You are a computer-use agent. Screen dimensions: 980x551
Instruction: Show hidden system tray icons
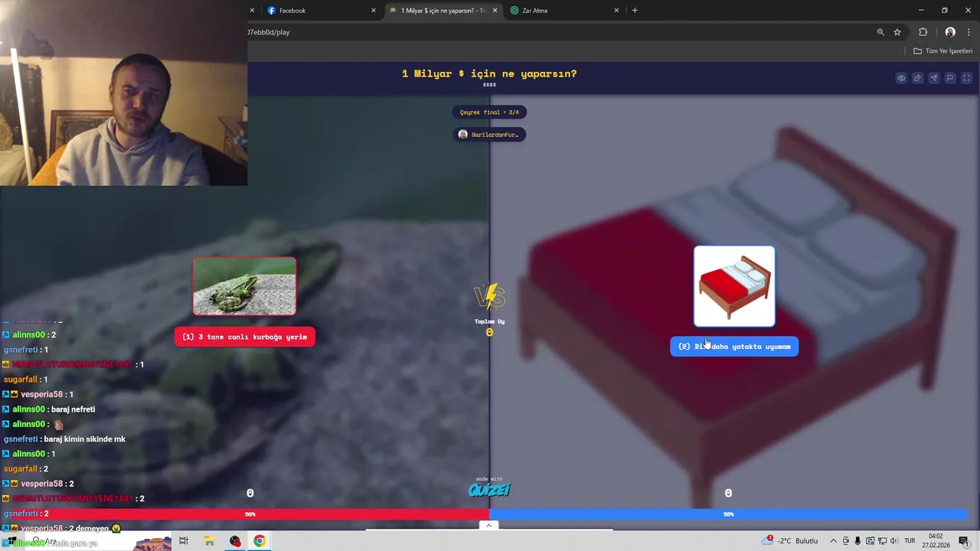click(x=834, y=541)
